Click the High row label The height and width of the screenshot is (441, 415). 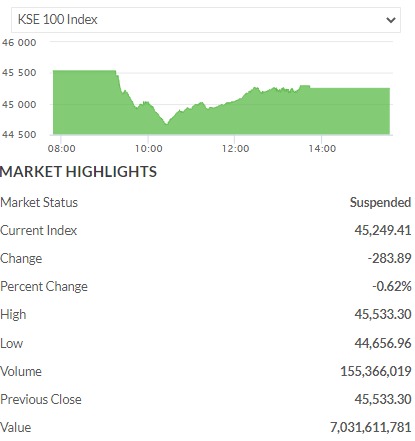coord(13,314)
